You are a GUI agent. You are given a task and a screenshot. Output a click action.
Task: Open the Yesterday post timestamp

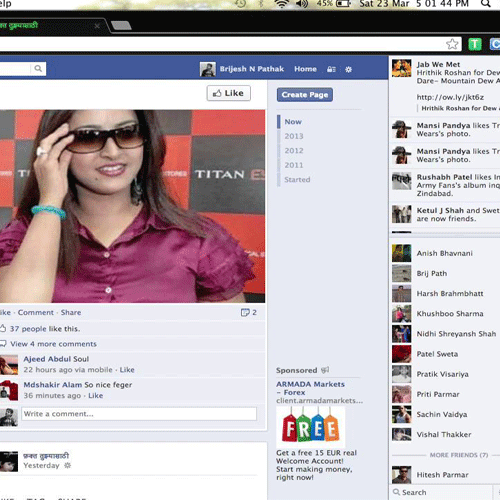point(41,465)
